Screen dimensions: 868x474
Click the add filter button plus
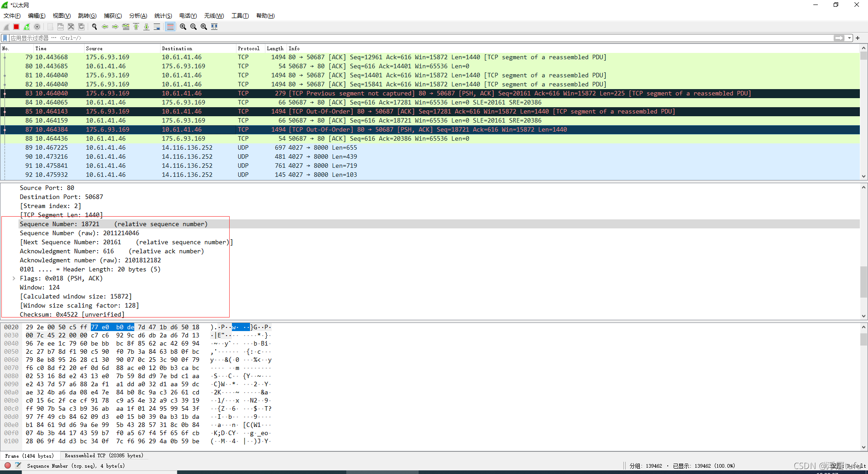pyautogui.click(x=858, y=38)
